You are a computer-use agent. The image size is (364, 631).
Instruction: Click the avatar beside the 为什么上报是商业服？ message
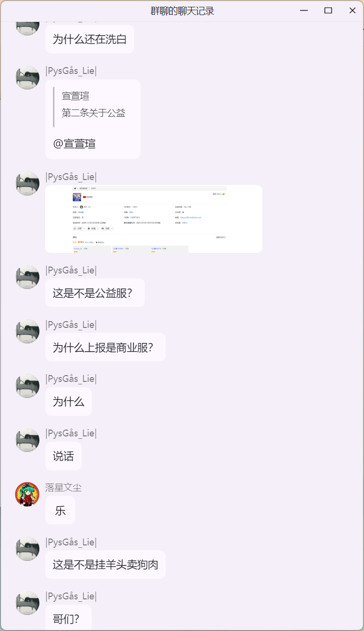[27, 332]
